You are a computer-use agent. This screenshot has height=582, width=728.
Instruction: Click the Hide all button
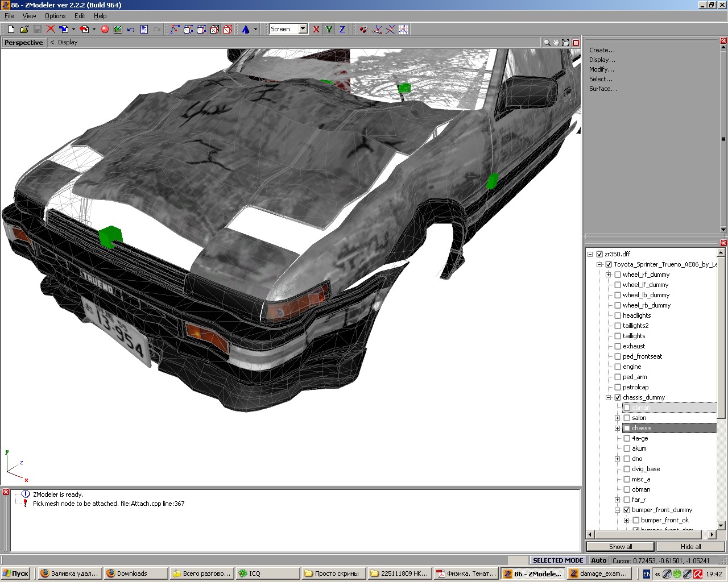[x=690, y=546]
